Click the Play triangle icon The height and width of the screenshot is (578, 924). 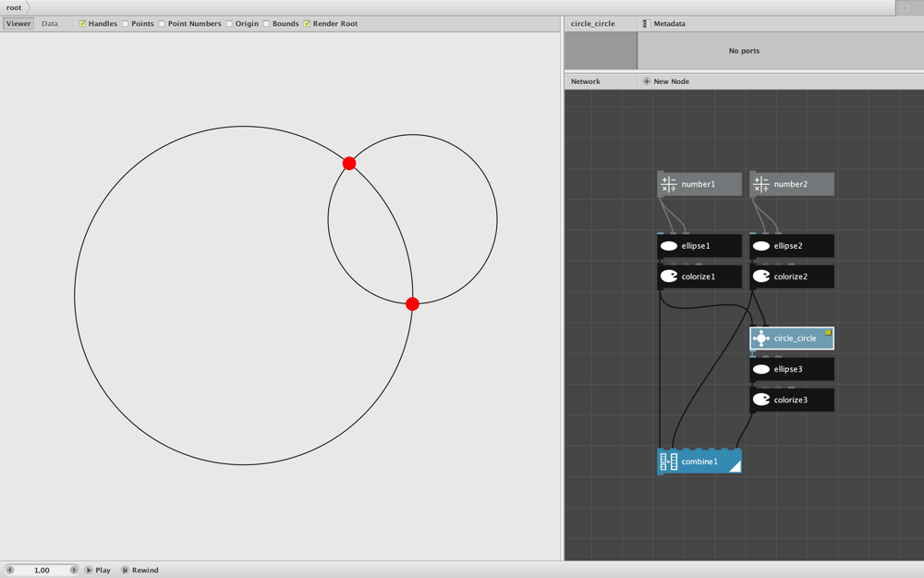coord(89,571)
